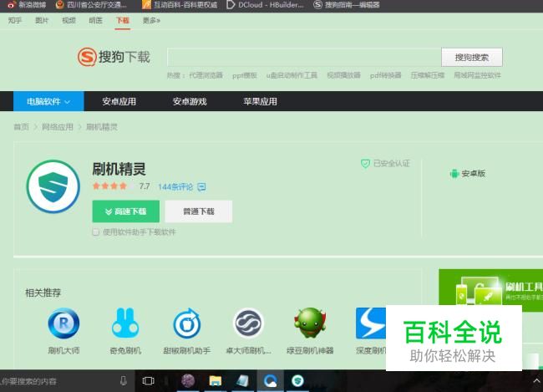The image size is (543, 392).
Task: Switch to the active browser taskbar icon
Action: (270, 381)
